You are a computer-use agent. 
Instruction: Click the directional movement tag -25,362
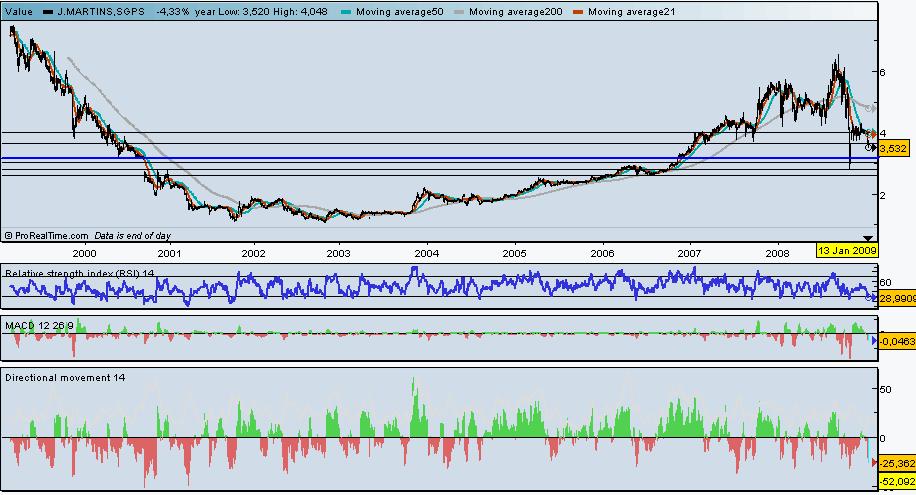click(897, 463)
